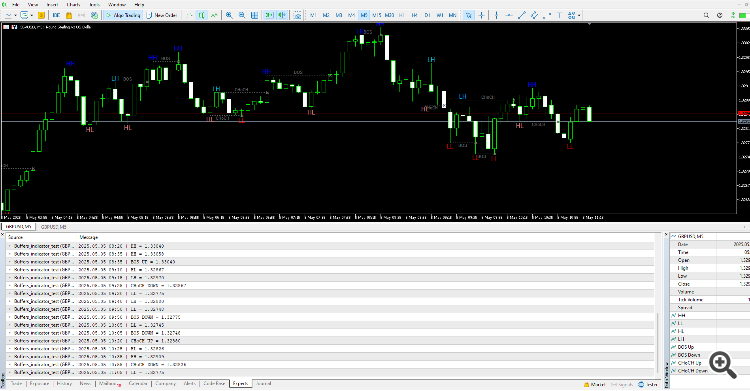Select the W1 timeframe
Image resolution: width=750 pixels, height=391 pixels.
pyautogui.click(x=440, y=15)
